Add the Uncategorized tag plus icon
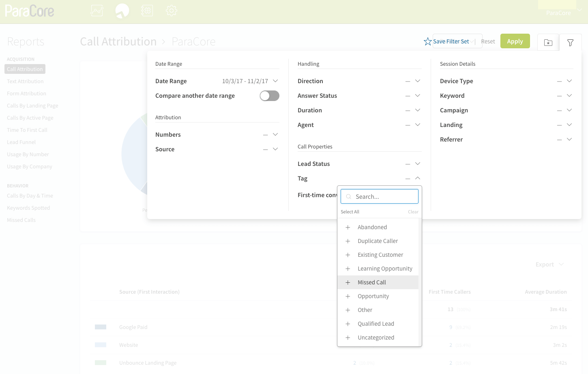Screen dimensions: 588x374 pos(348,337)
